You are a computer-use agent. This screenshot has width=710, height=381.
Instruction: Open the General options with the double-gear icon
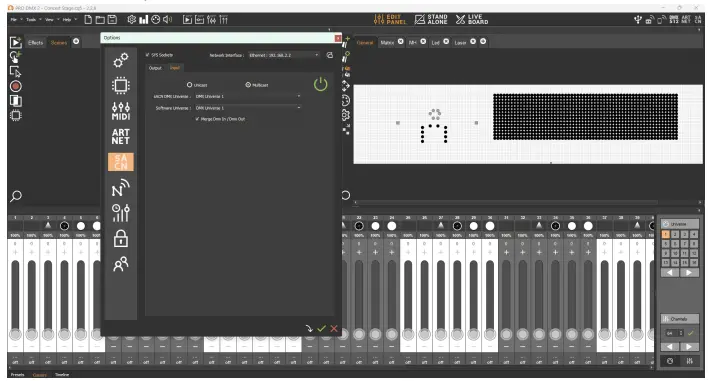click(120, 60)
